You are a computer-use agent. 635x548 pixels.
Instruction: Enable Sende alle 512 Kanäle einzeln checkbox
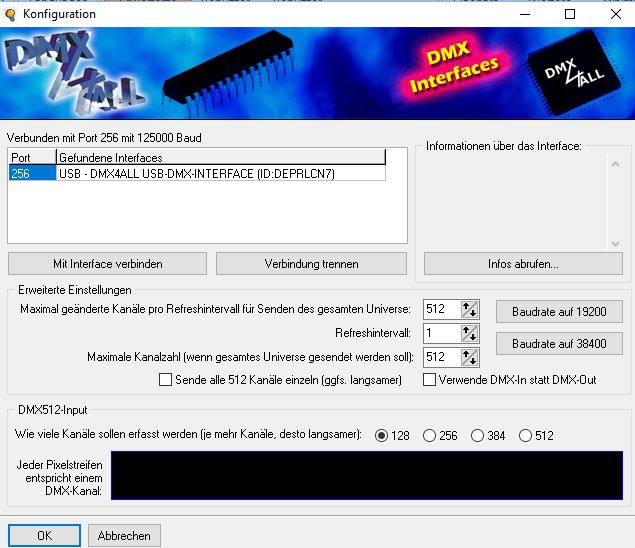(x=166, y=380)
